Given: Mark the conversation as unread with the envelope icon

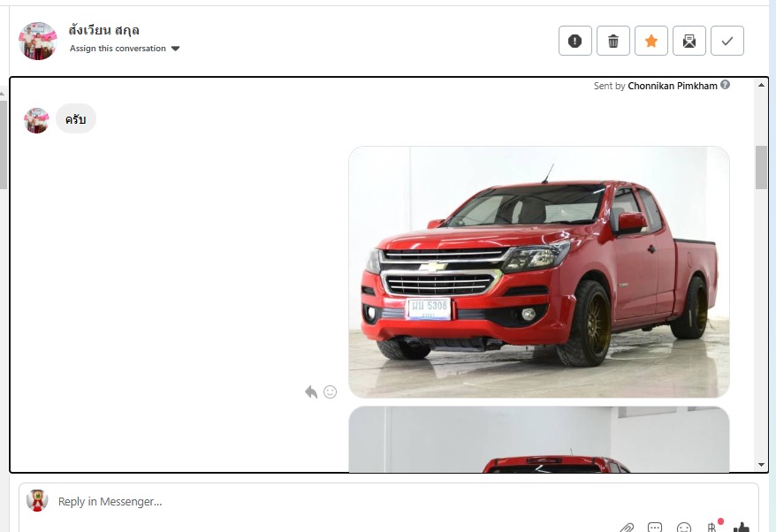Looking at the screenshot, I should click(x=689, y=41).
